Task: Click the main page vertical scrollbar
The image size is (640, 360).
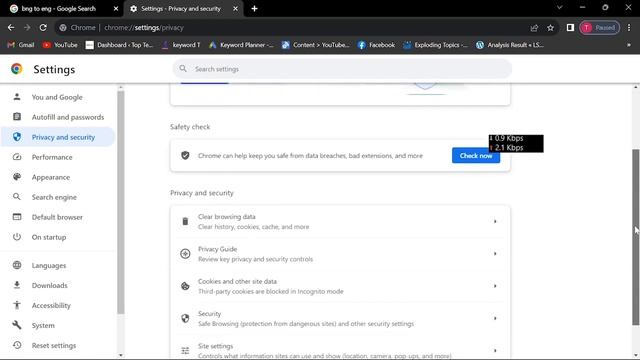Action: [x=636, y=237]
